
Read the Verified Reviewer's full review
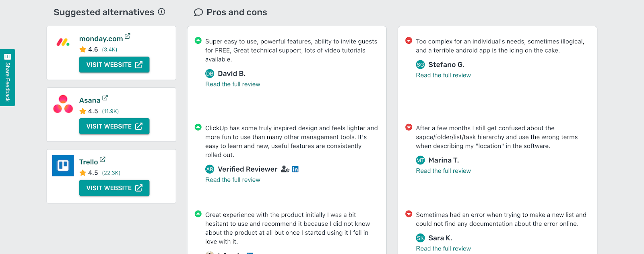pyautogui.click(x=233, y=180)
